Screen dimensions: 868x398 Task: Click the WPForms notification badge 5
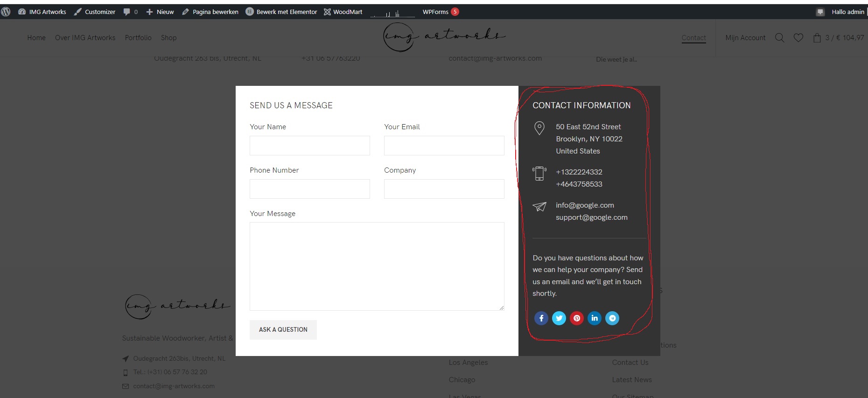(x=455, y=12)
